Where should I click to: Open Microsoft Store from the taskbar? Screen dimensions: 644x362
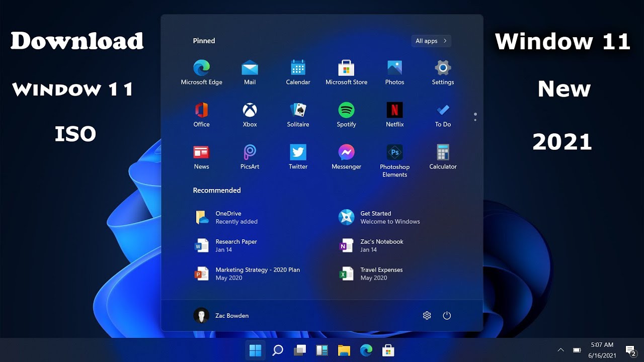388,350
